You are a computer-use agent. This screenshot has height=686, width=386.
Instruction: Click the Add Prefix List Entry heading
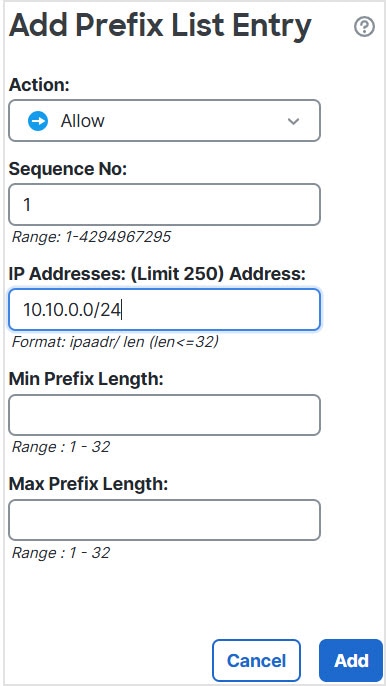[x=160, y=26]
